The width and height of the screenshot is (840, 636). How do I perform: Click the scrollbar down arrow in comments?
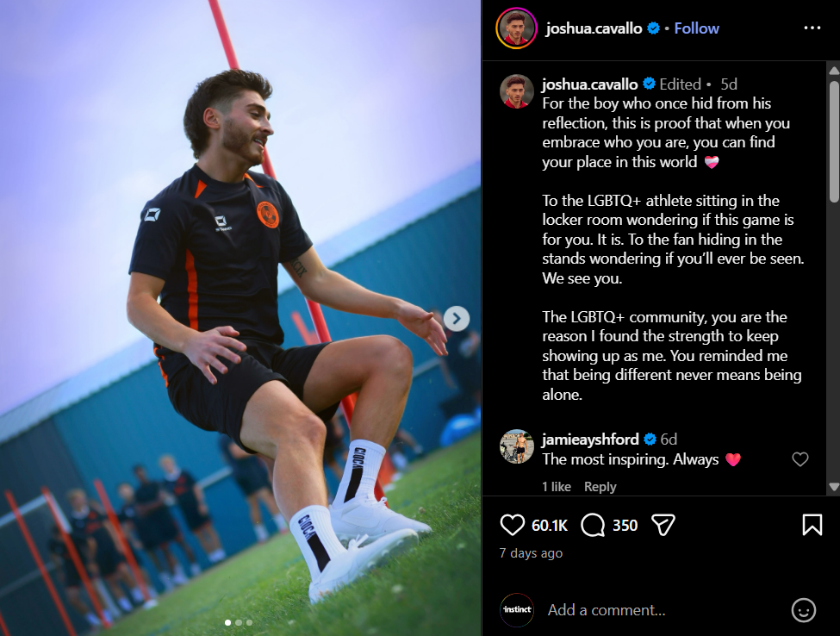point(834,487)
